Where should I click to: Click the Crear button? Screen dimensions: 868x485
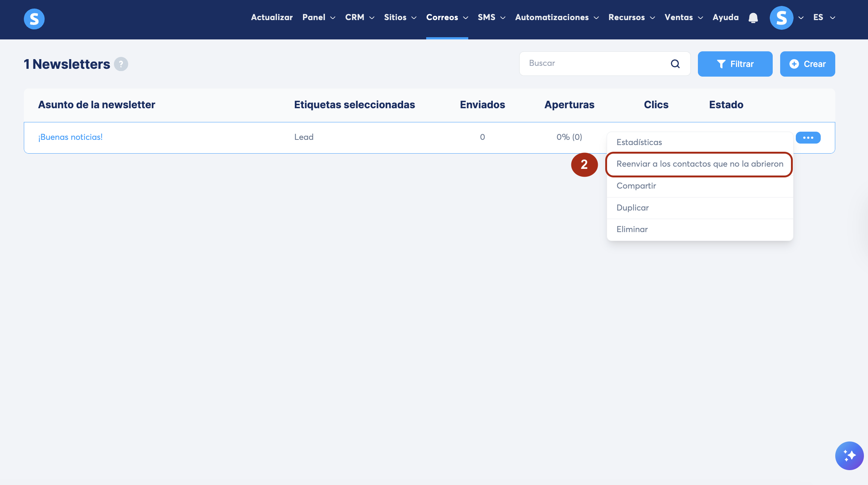pyautogui.click(x=807, y=64)
